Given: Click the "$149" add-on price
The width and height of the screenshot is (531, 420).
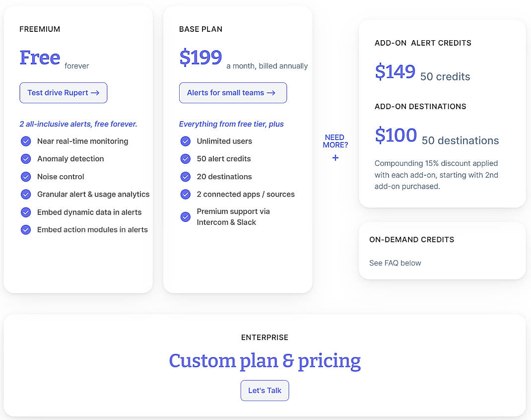Looking at the screenshot, I should click(x=395, y=71).
